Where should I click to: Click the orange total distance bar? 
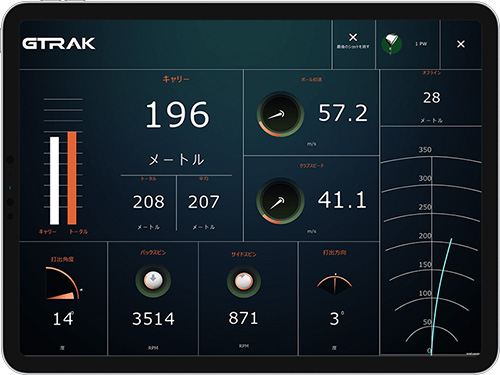[72, 178]
